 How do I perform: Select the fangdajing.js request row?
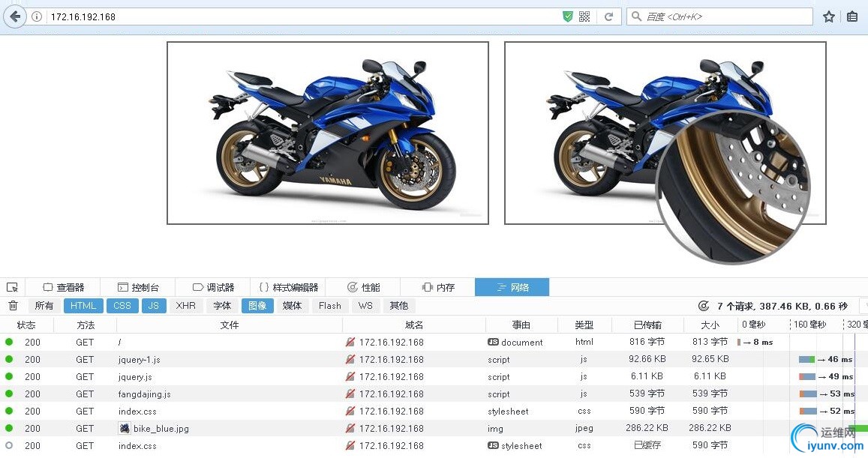coord(434,394)
